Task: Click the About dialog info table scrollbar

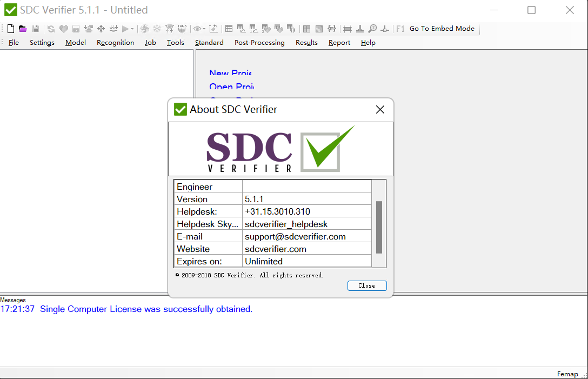Action: click(x=379, y=228)
